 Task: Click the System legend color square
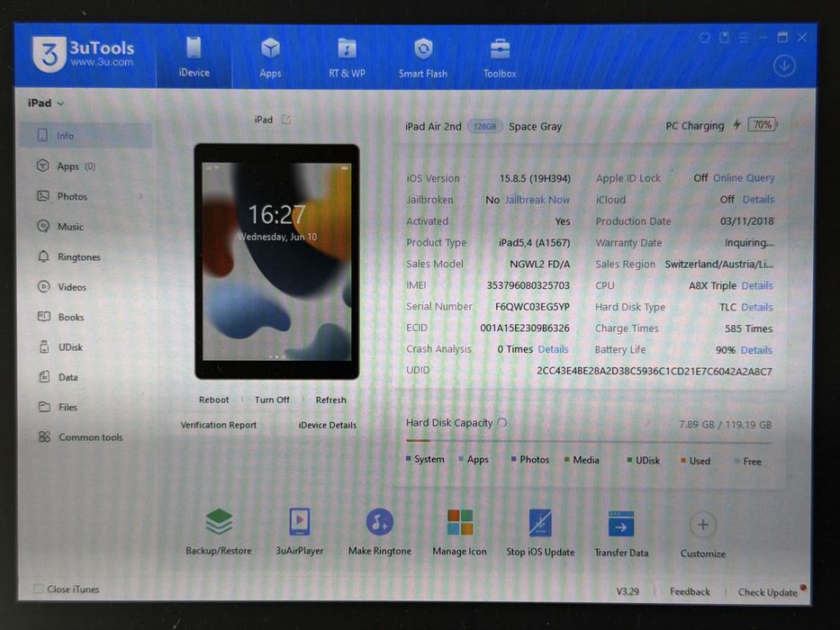409,459
